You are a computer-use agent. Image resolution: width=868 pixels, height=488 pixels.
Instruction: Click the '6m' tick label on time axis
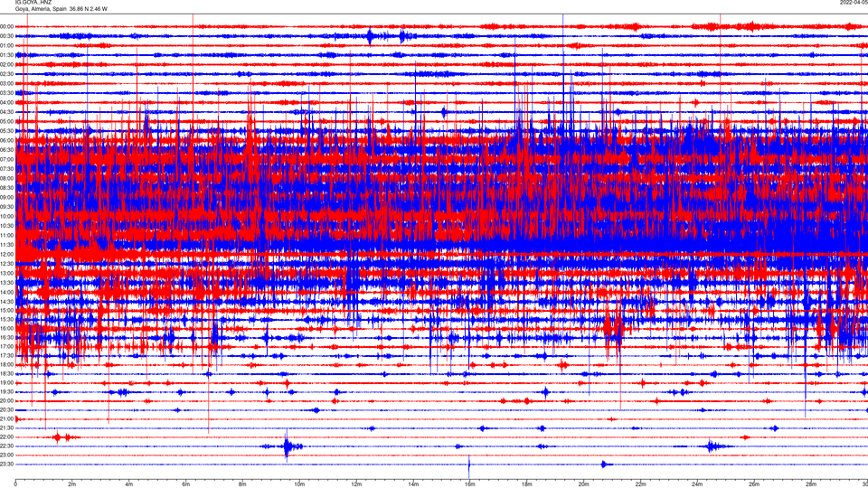[185, 484]
